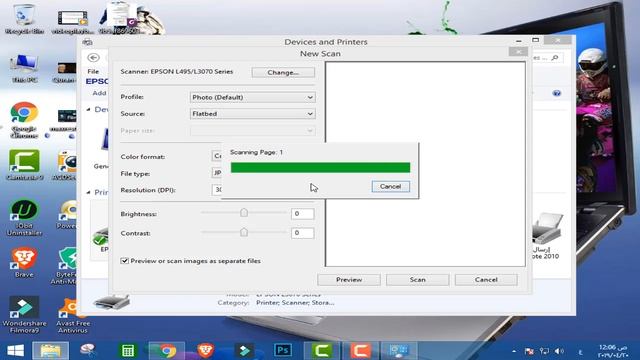640x360 pixels.
Task: Collapse the Devices section in Devices and Printers
Action: (89, 109)
